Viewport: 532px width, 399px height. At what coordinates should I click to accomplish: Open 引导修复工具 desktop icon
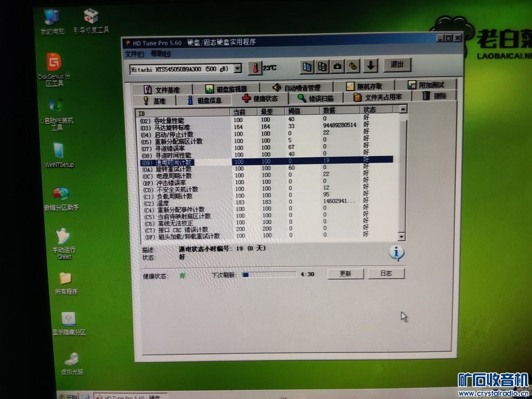tap(91, 20)
